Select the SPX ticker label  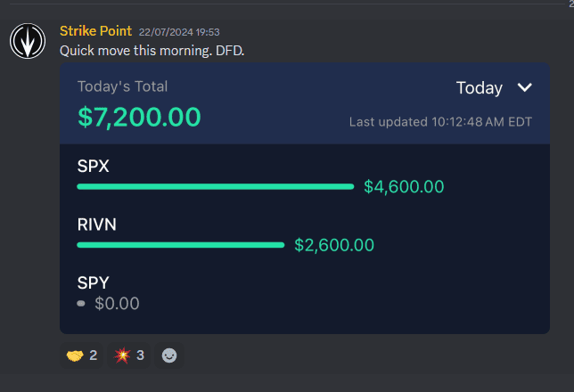(93, 167)
